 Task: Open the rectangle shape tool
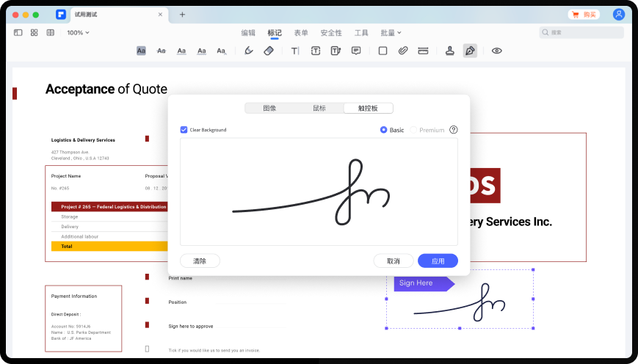coord(383,51)
